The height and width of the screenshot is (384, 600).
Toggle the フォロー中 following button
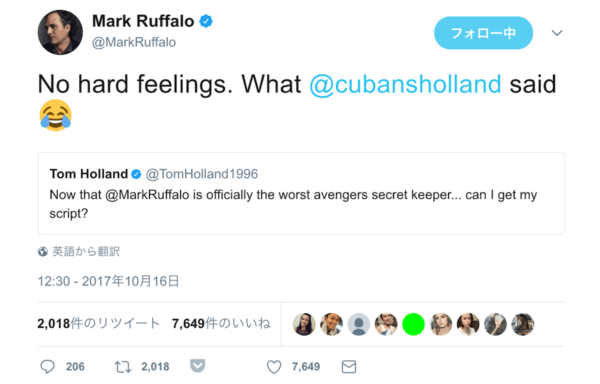point(483,33)
